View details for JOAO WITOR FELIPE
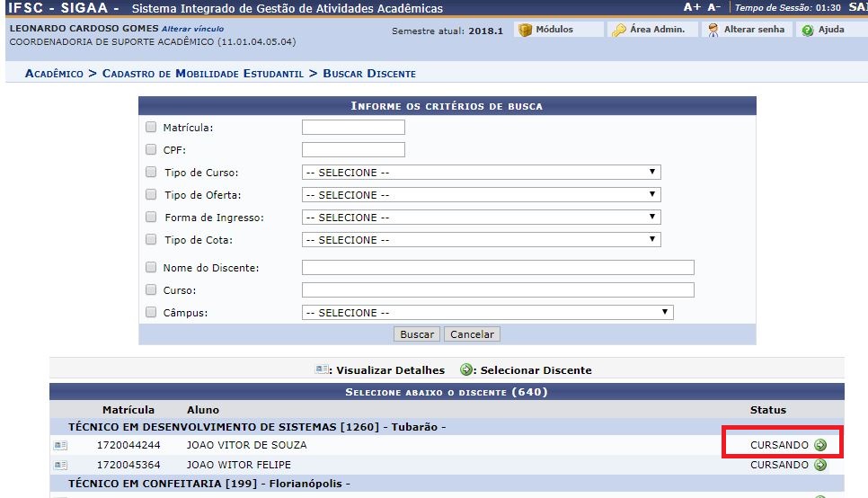The height and width of the screenshot is (498, 868). click(60, 466)
